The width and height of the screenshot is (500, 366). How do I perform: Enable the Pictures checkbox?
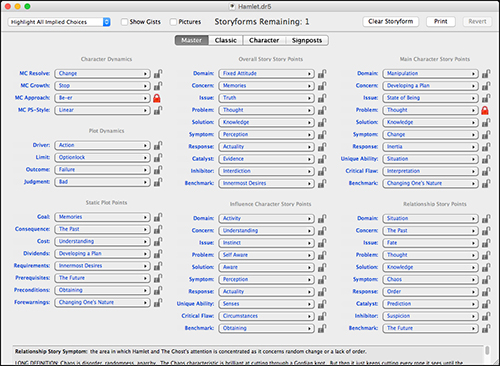point(173,22)
